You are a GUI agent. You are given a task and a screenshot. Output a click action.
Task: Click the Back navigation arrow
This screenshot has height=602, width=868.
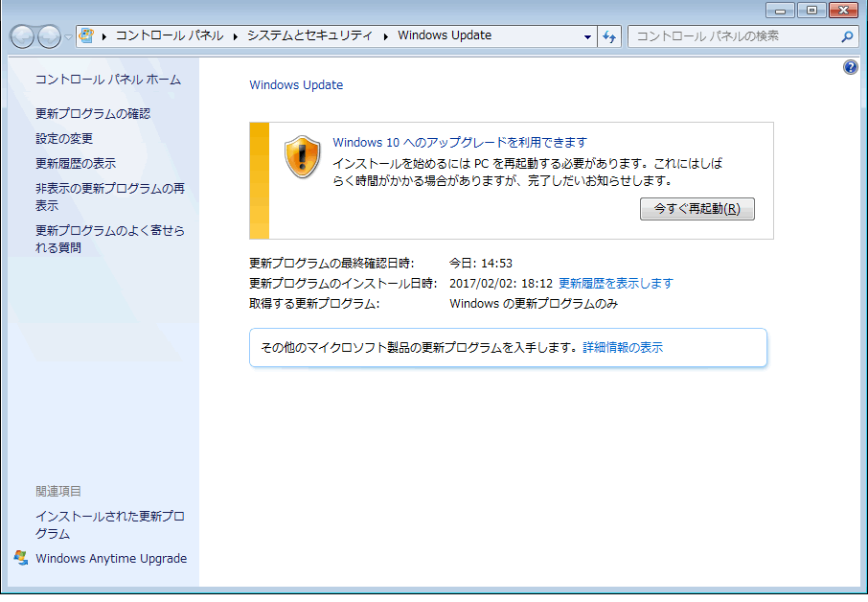pos(23,37)
